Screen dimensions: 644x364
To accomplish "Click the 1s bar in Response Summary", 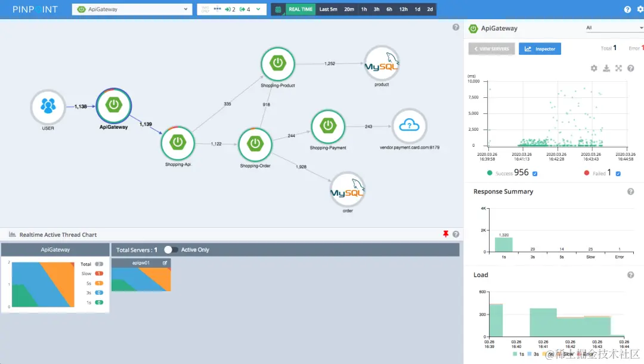I will click(x=503, y=245).
